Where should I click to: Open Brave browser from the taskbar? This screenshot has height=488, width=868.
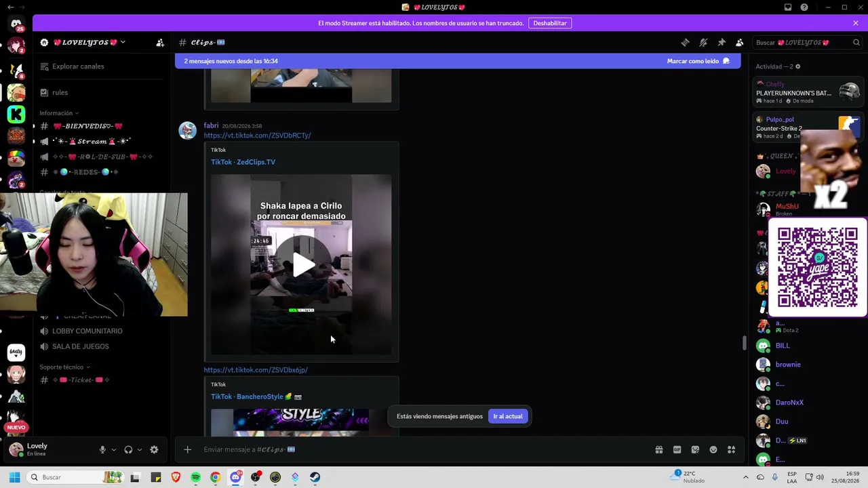pos(176,477)
